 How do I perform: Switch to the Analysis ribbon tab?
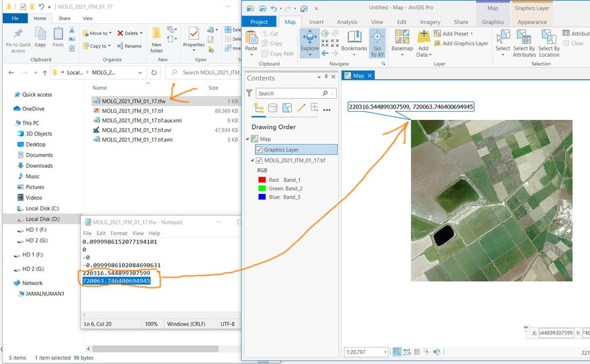point(347,22)
